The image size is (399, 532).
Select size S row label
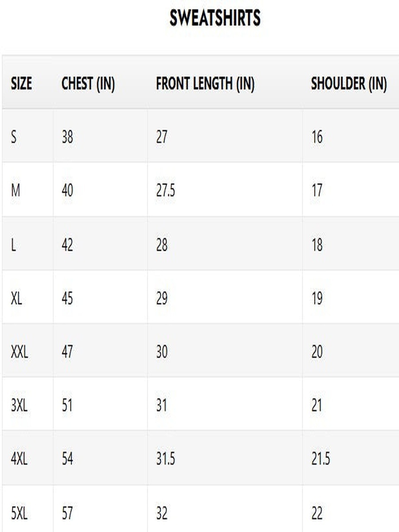click(x=14, y=137)
